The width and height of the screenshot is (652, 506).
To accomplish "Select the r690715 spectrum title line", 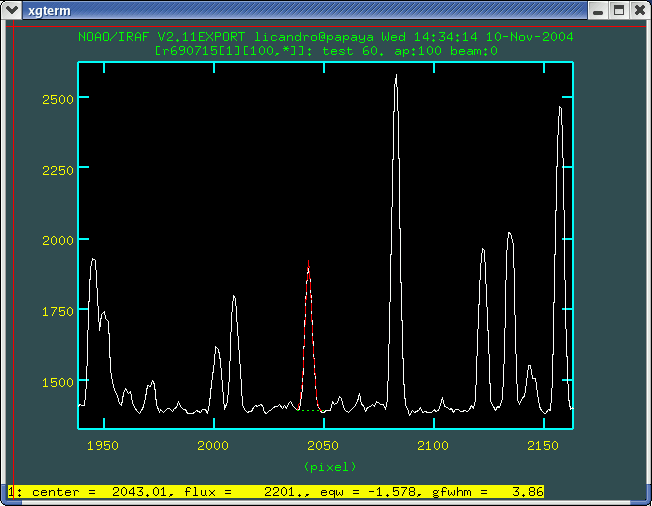I will tap(325, 49).
